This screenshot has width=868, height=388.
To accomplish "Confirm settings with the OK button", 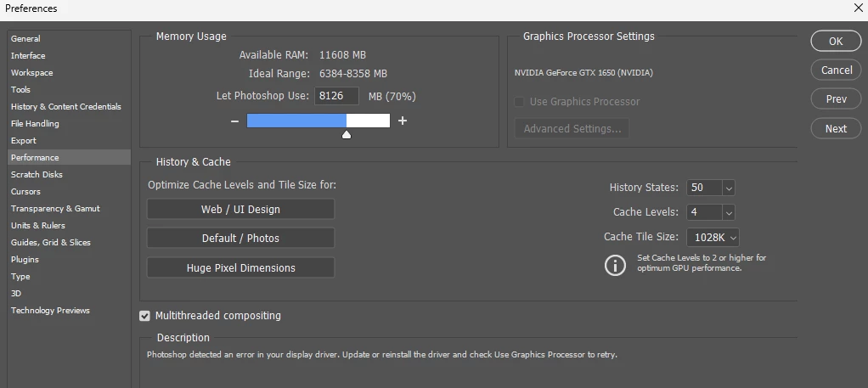I will point(836,41).
